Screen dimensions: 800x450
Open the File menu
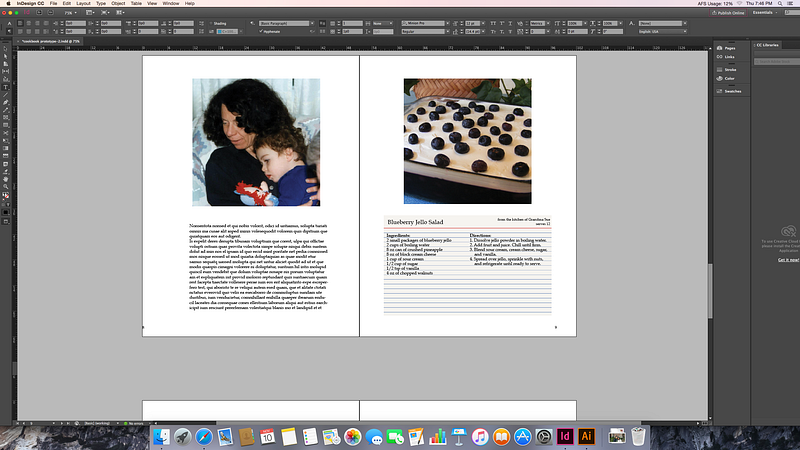[x=53, y=4]
